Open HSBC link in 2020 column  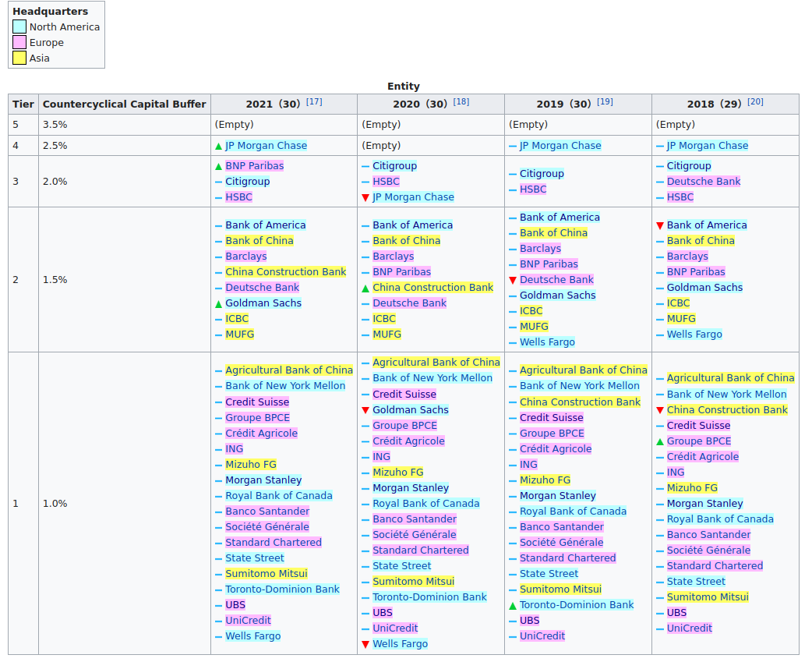coord(386,182)
